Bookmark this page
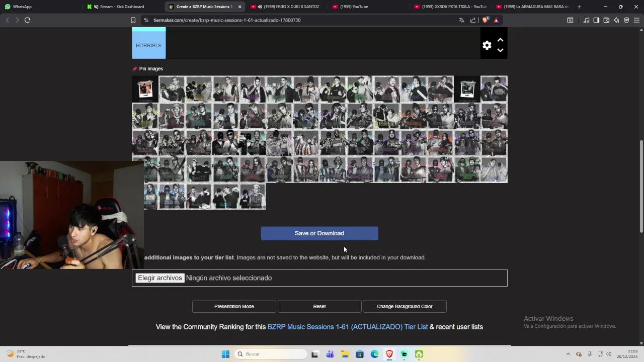This screenshot has width=644, height=362. [x=133, y=20]
